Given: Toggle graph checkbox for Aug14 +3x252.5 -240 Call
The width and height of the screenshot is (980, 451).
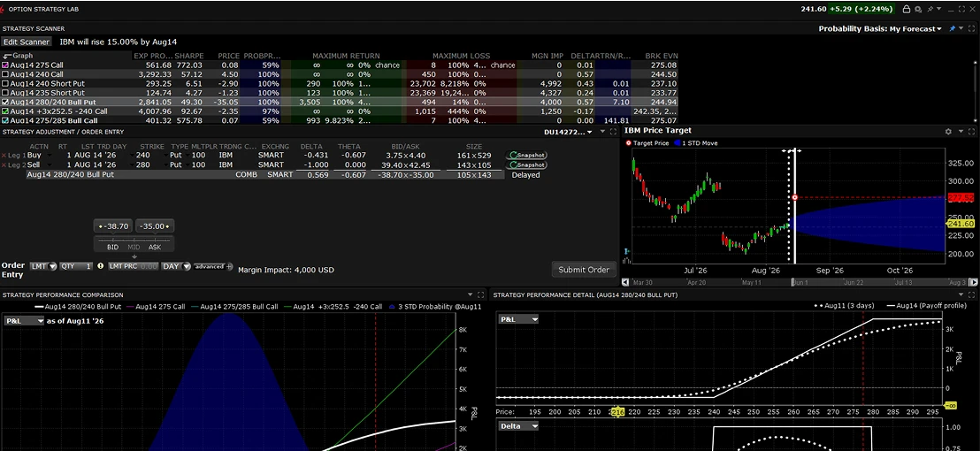Looking at the screenshot, I should (x=5, y=111).
